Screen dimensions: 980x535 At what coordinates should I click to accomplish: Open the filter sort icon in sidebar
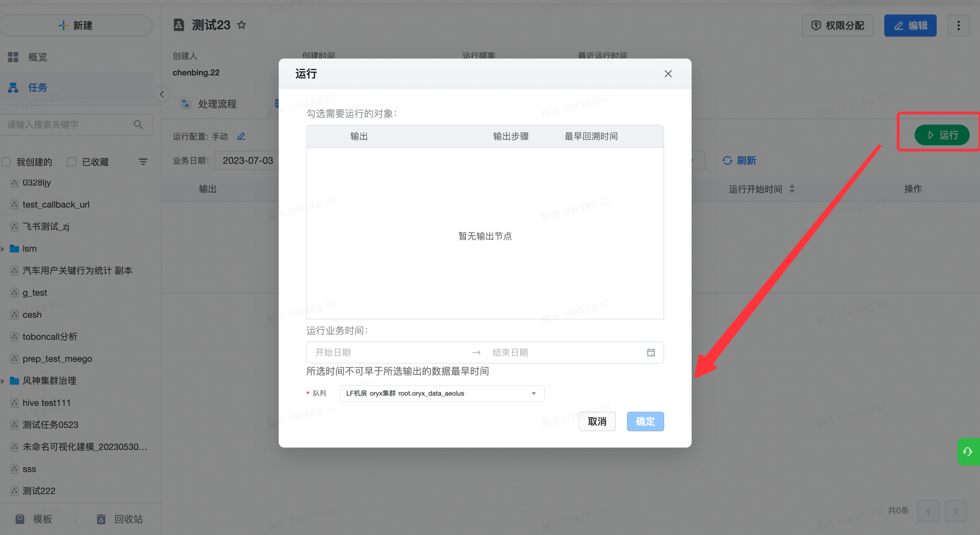coord(143,162)
